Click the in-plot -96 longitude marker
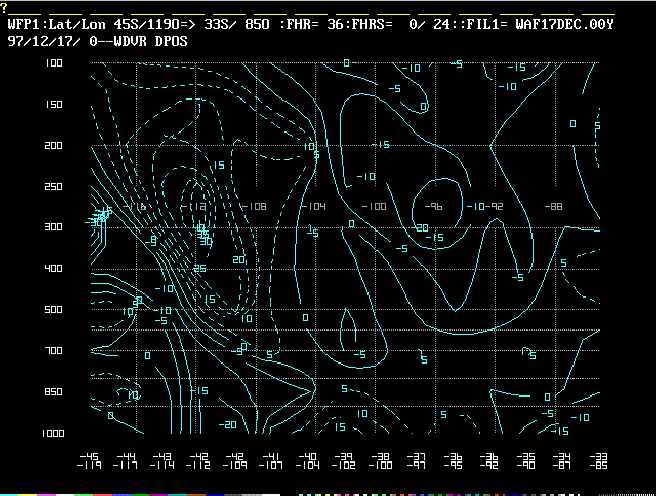Image resolution: width=656 pixels, height=496 pixels. click(433, 207)
